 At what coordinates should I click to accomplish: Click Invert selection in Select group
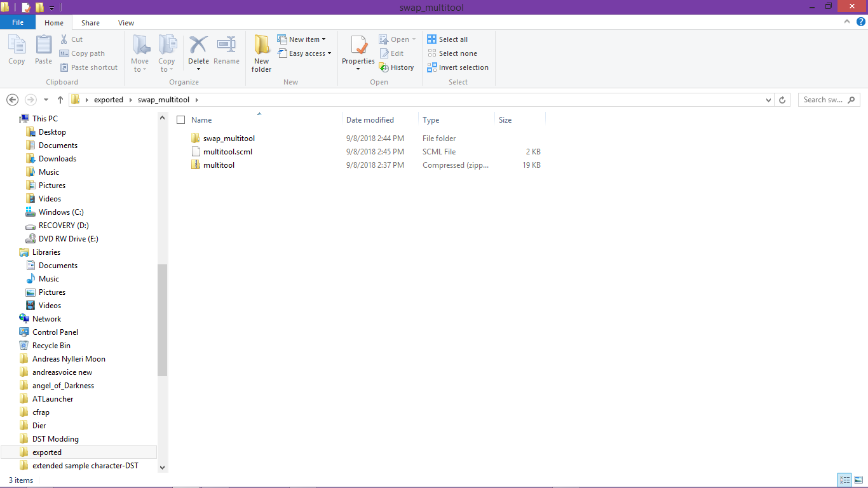point(458,67)
